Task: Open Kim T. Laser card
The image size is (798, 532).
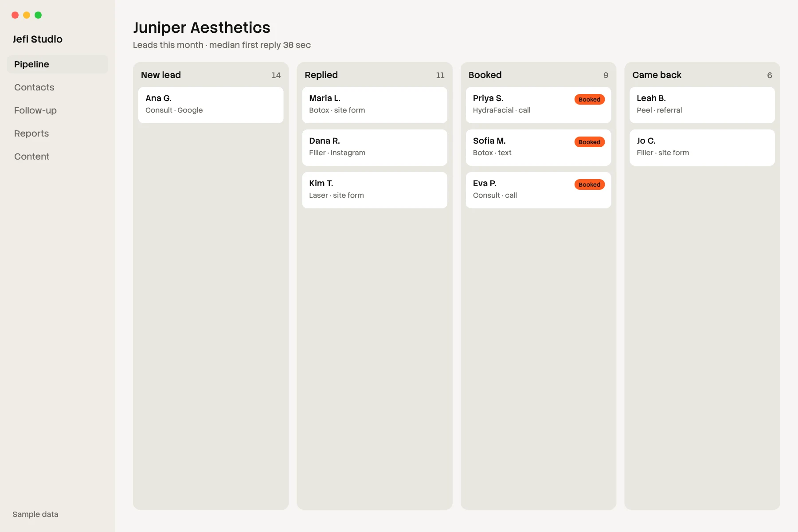Action: pyautogui.click(x=375, y=190)
